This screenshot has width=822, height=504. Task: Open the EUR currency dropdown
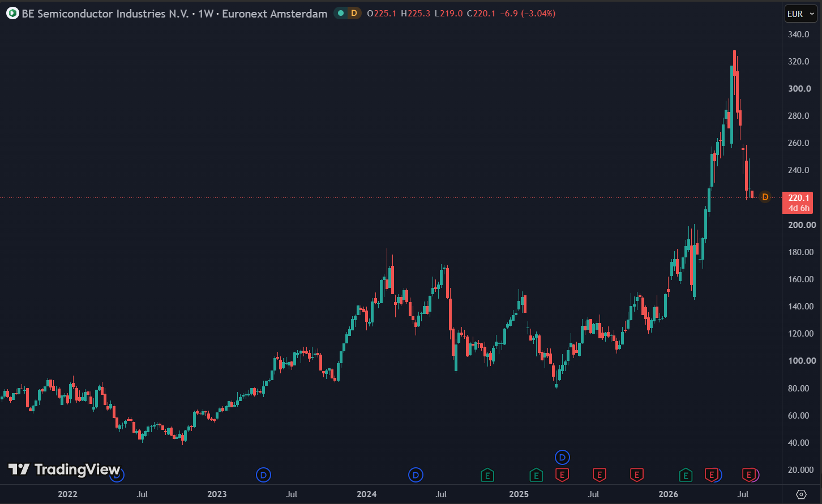(x=800, y=14)
